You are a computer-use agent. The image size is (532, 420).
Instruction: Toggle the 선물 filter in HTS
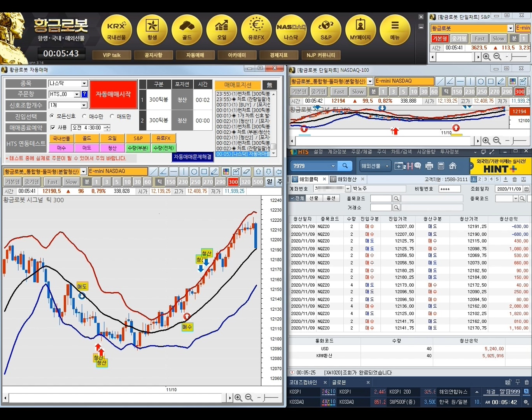[314, 198]
